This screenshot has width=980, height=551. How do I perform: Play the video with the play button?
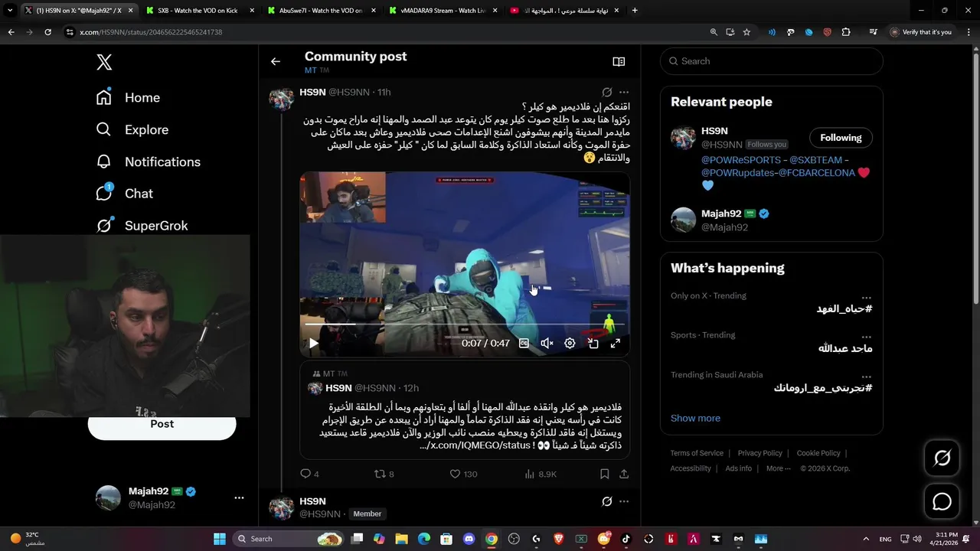click(313, 344)
